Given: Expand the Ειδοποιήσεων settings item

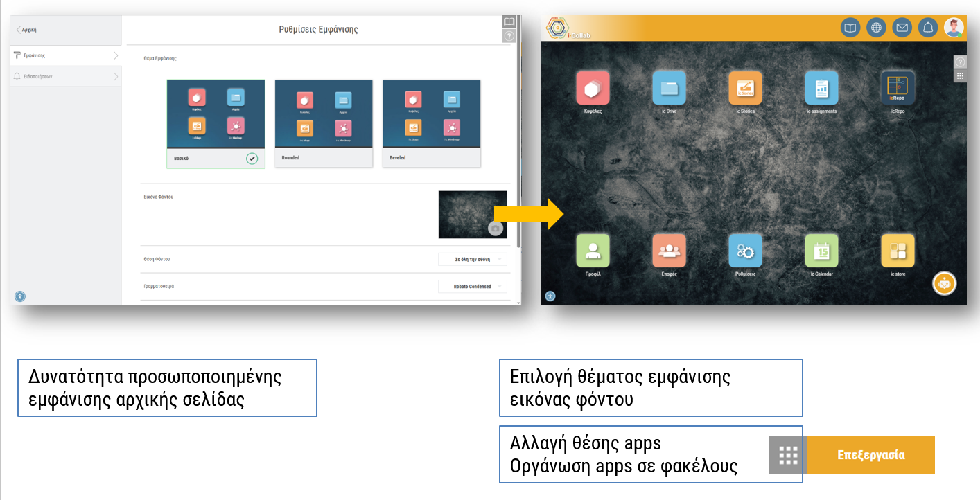Looking at the screenshot, I should click(x=66, y=76).
